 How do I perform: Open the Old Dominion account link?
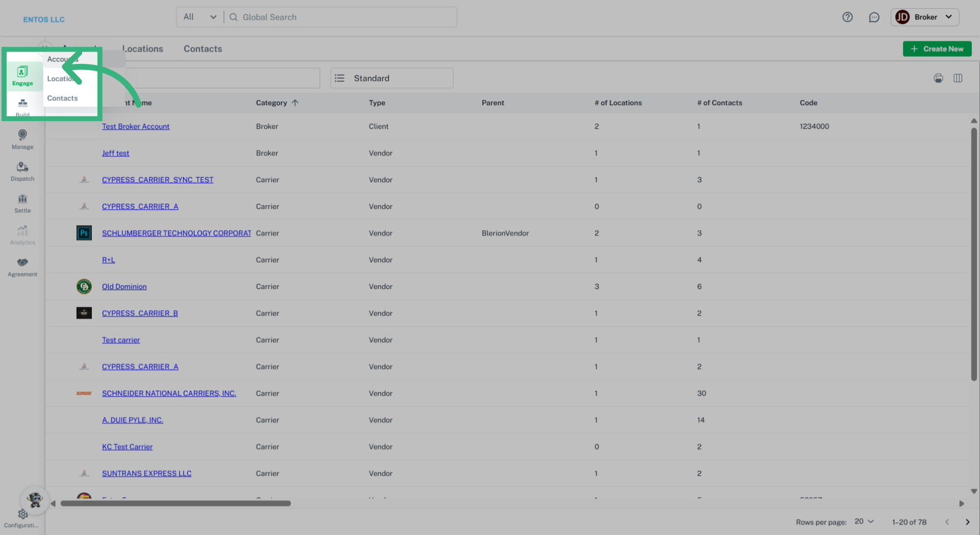[x=124, y=286]
